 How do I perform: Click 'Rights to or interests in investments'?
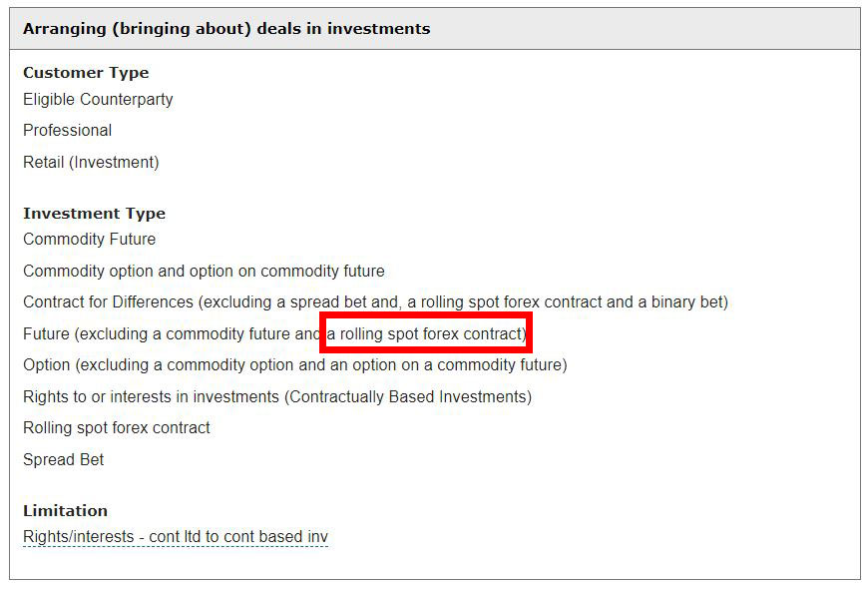click(x=151, y=396)
